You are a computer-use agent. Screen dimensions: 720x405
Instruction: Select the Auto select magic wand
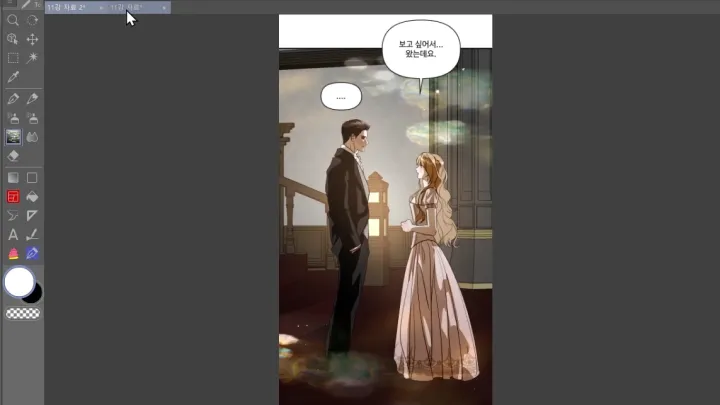click(x=32, y=58)
